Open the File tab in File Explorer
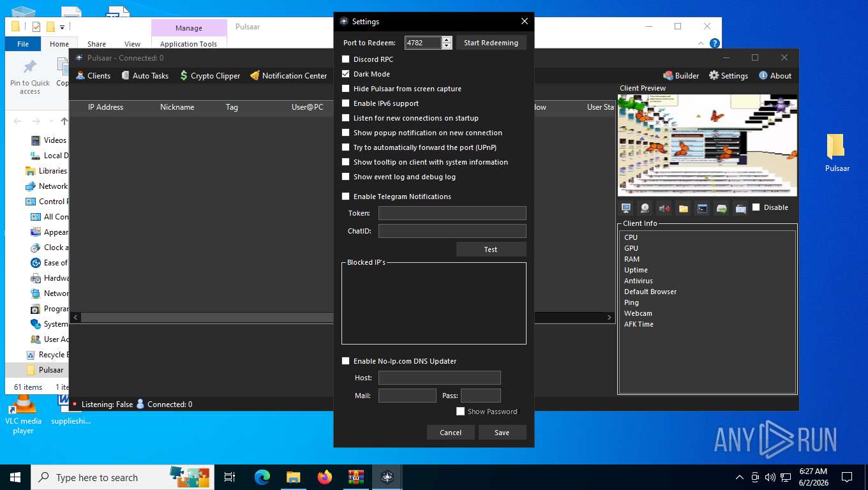The height and width of the screenshot is (490, 868). [x=23, y=44]
